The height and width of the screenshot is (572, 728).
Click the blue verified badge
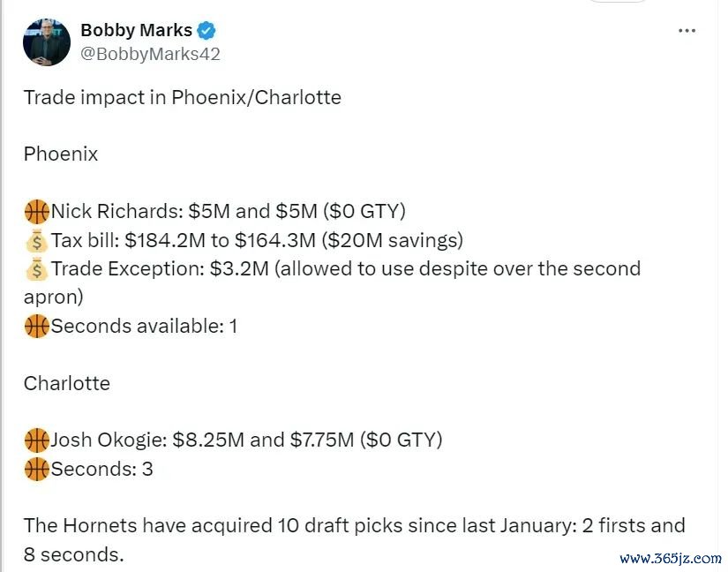click(206, 31)
